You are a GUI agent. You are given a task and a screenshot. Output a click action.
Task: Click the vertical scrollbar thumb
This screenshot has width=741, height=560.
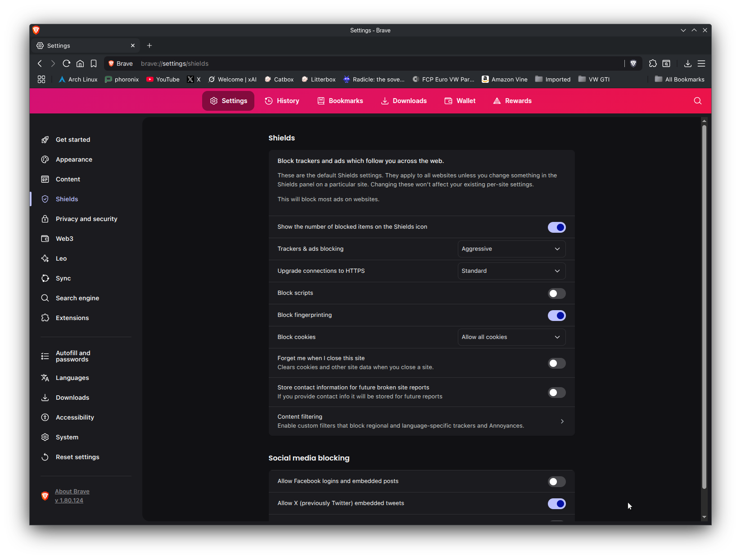pyautogui.click(x=704, y=306)
